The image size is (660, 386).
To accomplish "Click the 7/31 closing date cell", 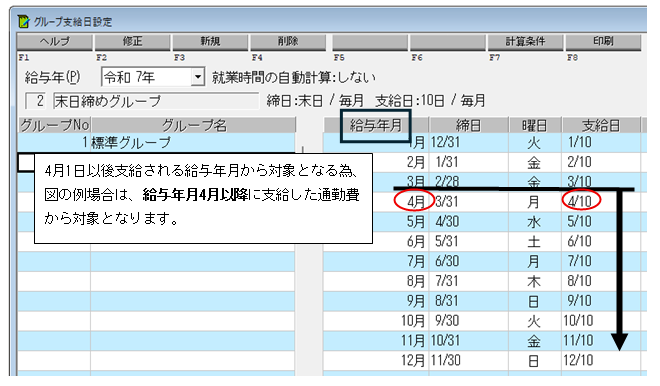I will (x=468, y=281).
